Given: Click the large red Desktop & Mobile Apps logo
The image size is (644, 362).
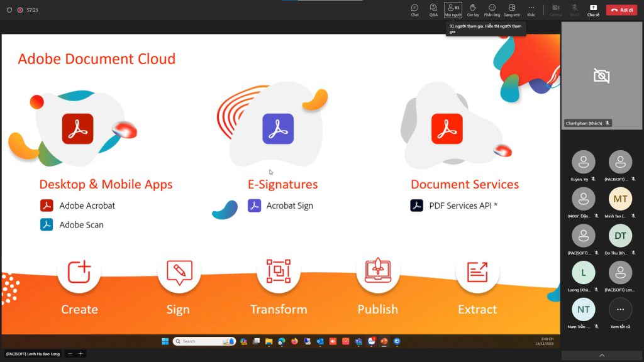Looking at the screenshot, I should click(x=77, y=129).
